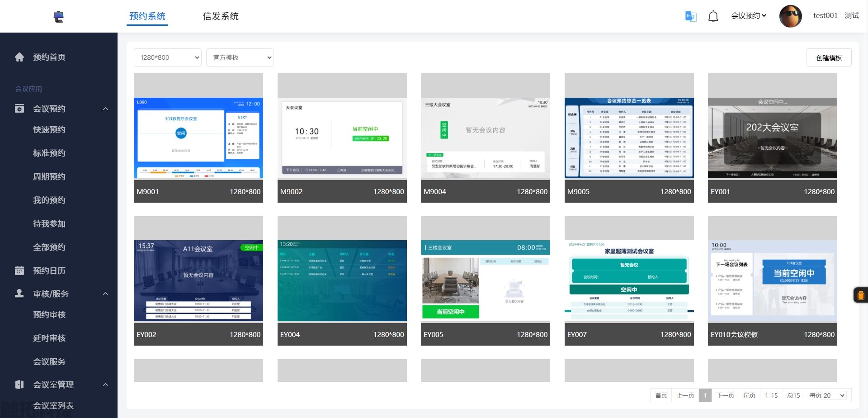The width and height of the screenshot is (868, 418).
Task: Collapse the 会议预约 sidebar section
Action: [106, 109]
